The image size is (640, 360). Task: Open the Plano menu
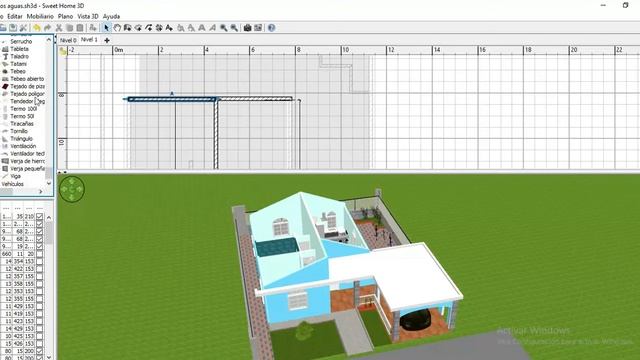(65, 16)
